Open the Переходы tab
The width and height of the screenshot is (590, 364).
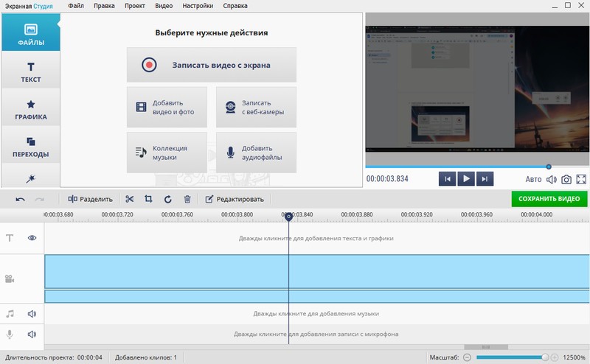click(30, 147)
